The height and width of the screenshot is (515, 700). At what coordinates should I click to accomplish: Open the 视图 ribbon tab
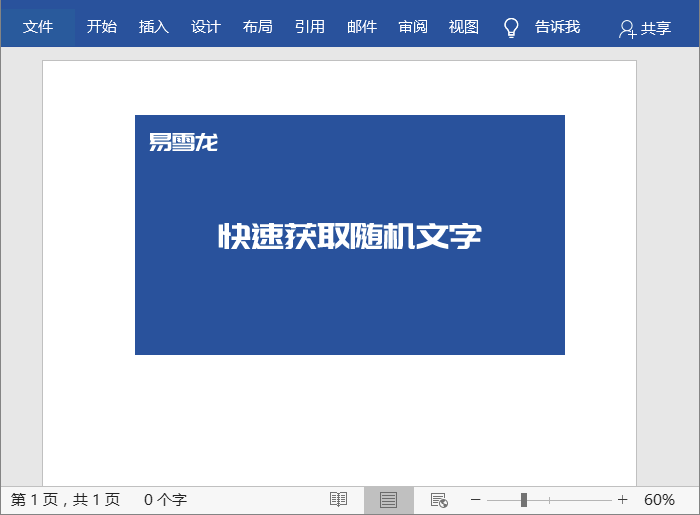[464, 27]
